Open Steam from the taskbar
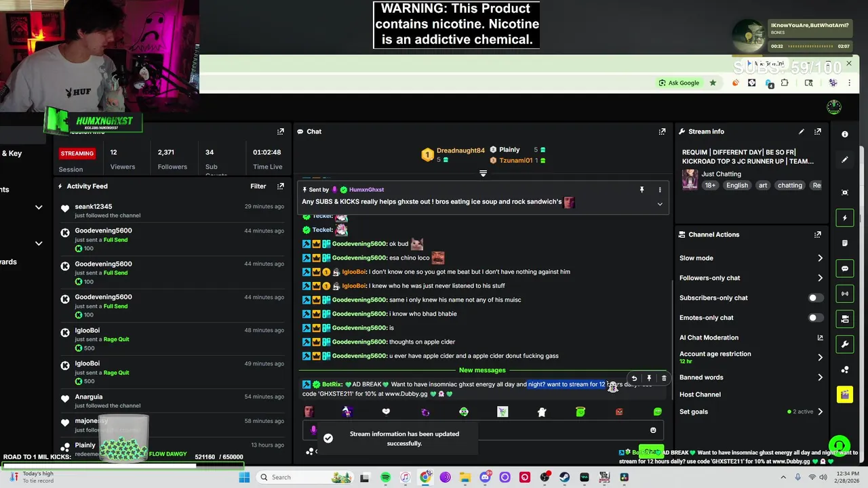This screenshot has width=868, height=488. tap(565, 477)
